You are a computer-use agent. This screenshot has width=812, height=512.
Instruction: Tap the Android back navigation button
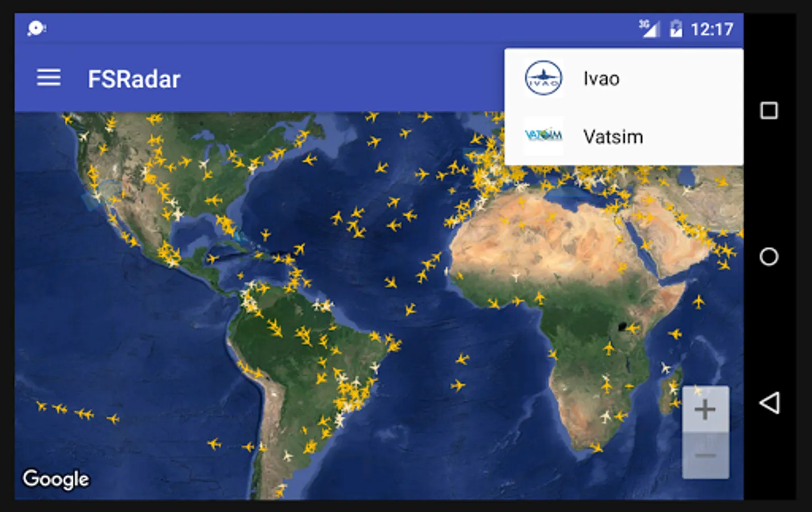(769, 403)
